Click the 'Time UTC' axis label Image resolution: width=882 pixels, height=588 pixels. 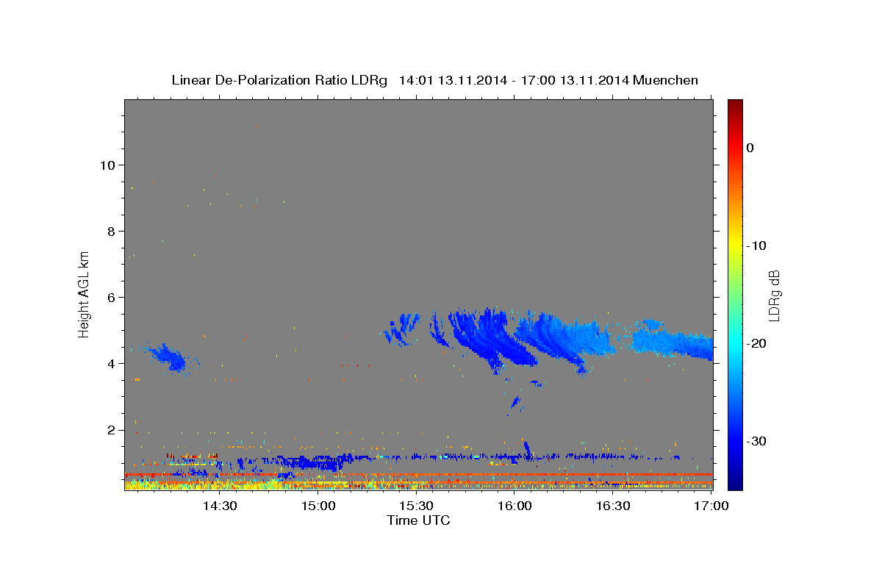tap(418, 520)
